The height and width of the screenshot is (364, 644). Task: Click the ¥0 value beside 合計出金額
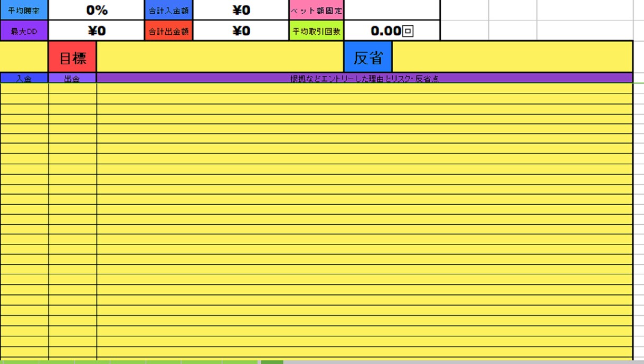click(241, 31)
